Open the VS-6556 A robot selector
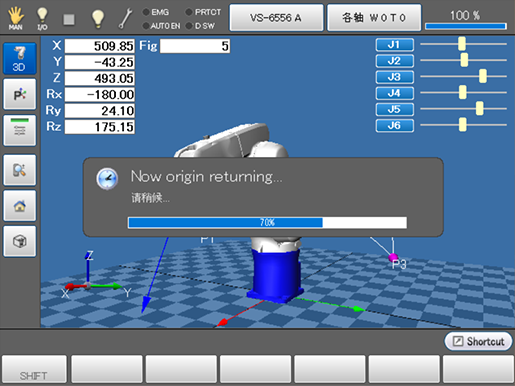The image size is (515, 386). 276,17
